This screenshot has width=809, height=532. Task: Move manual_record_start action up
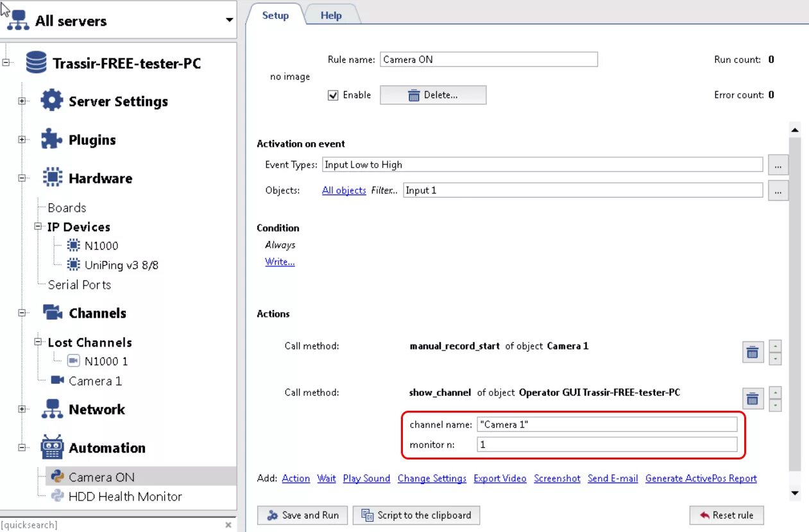point(775,347)
